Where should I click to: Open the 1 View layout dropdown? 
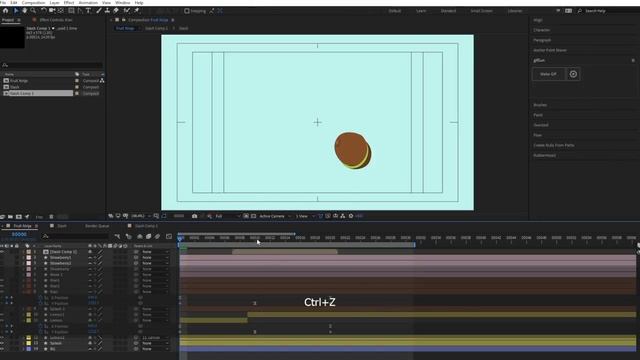click(x=305, y=216)
